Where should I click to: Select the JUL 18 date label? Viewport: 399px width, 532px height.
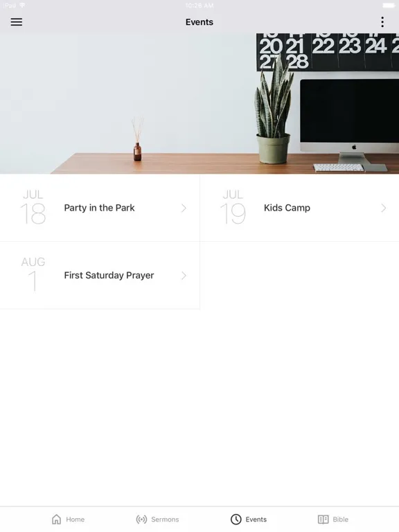(33, 207)
